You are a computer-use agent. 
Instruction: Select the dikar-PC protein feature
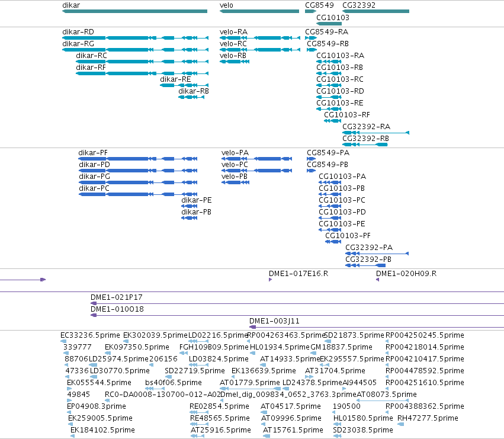pos(138,194)
